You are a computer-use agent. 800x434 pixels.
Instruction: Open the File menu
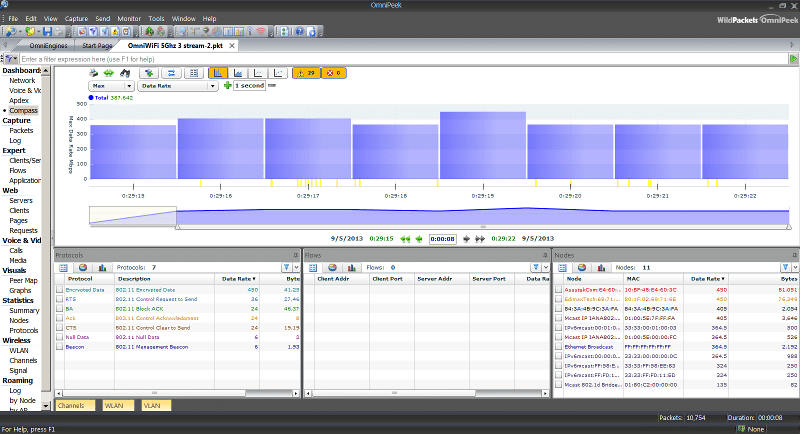13,19
